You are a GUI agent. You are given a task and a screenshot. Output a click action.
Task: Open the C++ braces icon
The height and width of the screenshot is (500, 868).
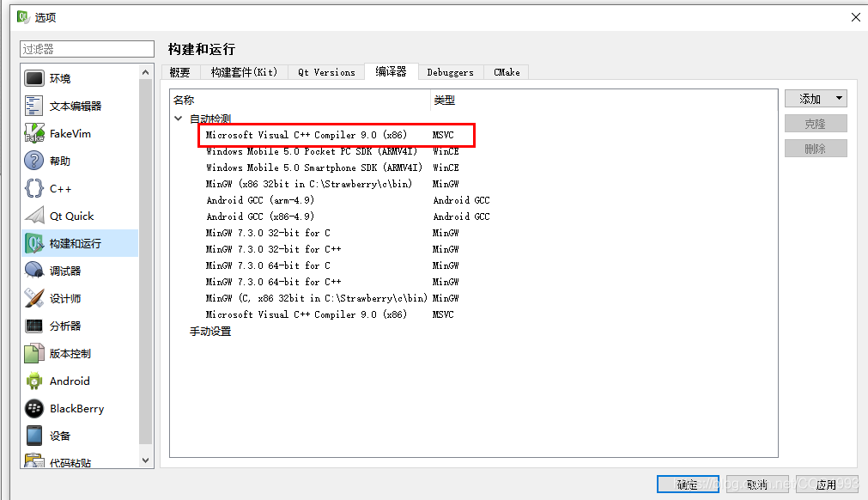pos(33,188)
